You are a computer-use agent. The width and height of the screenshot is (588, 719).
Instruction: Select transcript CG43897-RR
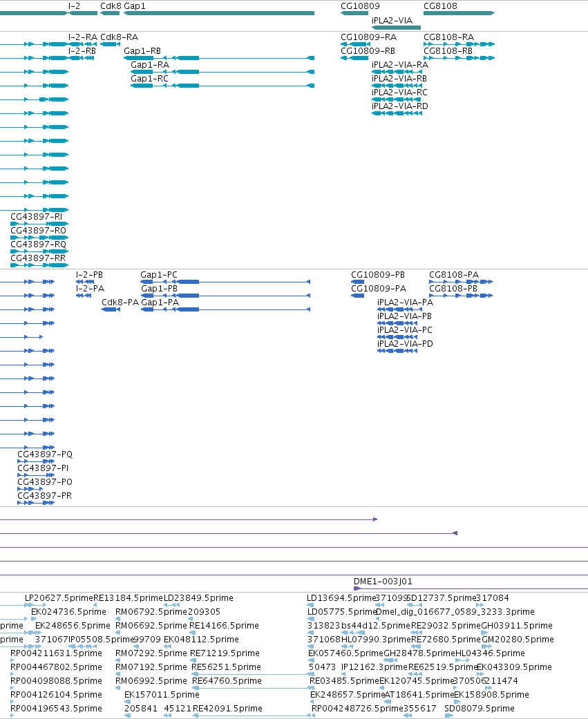(x=39, y=265)
